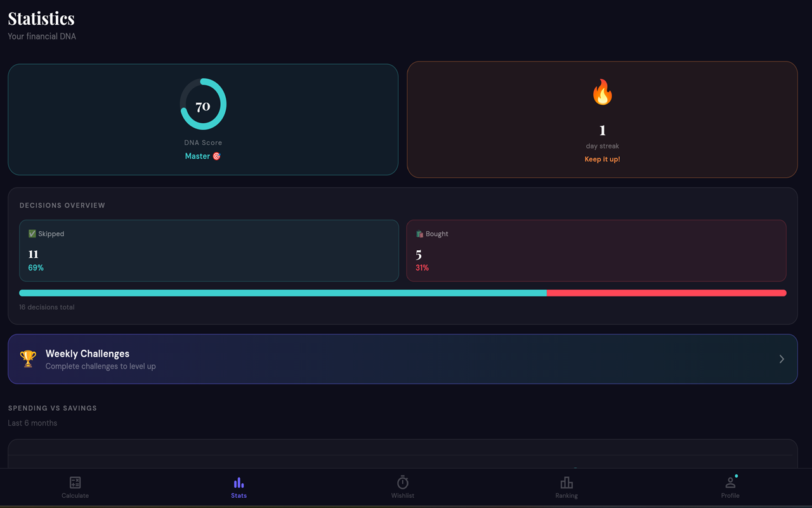Click the Spending vs Savings heading
The width and height of the screenshot is (812, 508).
click(53, 408)
